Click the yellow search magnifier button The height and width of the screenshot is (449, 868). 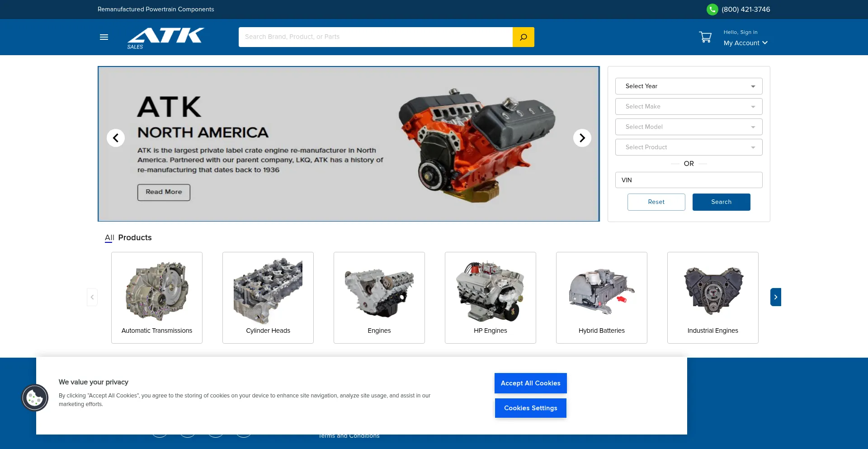(x=523, y=37)
